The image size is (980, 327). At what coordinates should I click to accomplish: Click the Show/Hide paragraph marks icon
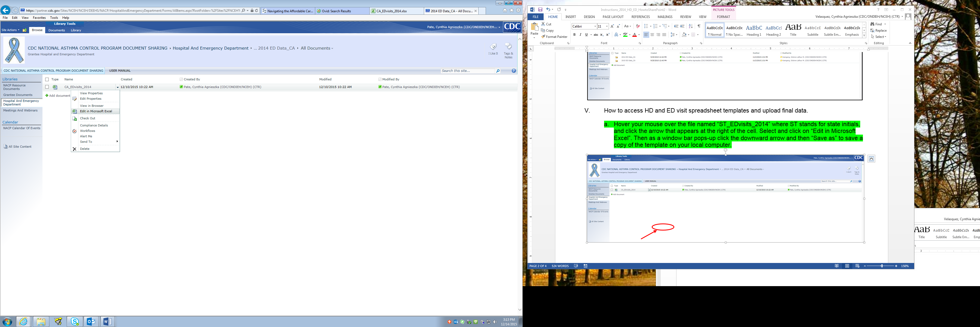coord(699,26)
